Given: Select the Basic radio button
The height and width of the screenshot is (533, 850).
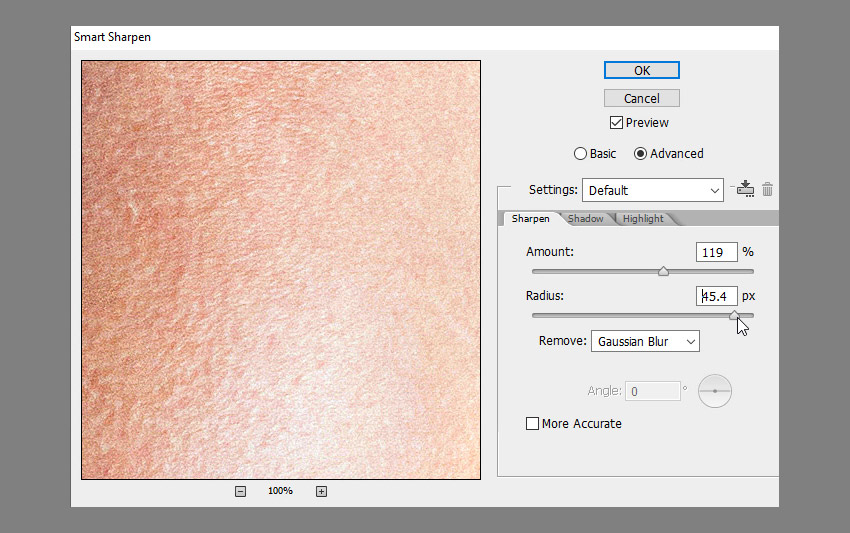Looking at the screenshot, I should click(580, 153).
